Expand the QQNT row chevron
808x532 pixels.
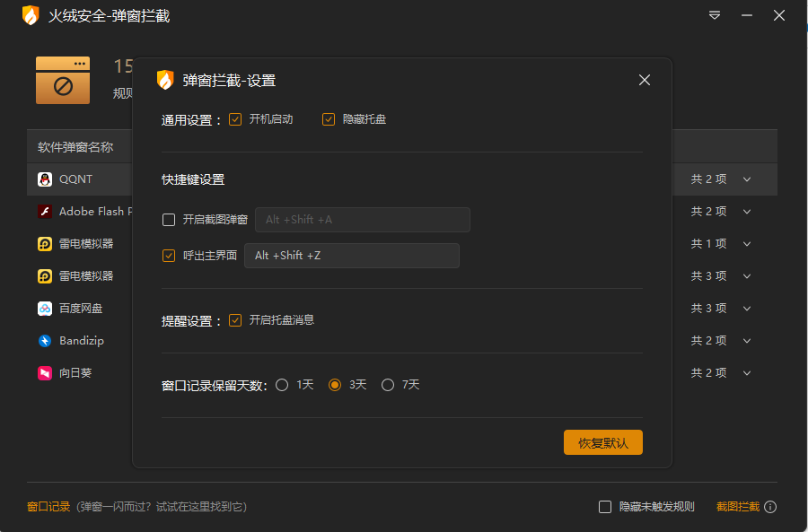pyautogui.click(x=747, y=179)
